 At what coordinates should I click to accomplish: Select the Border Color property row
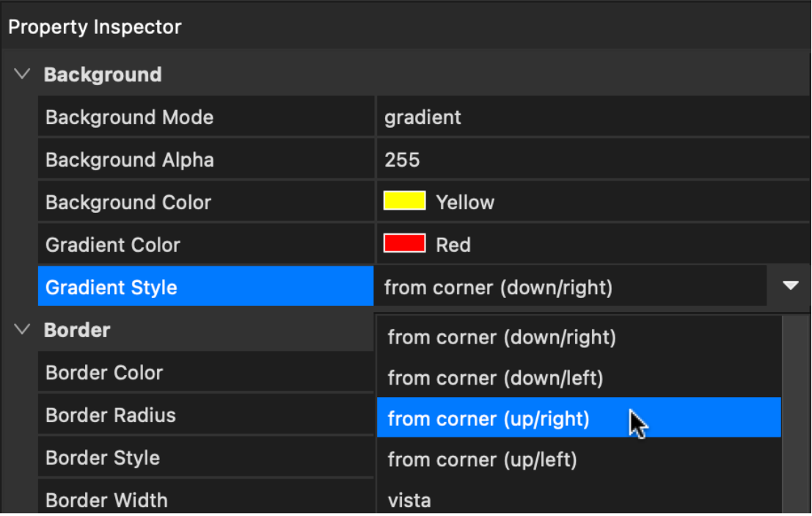[104, 373]
